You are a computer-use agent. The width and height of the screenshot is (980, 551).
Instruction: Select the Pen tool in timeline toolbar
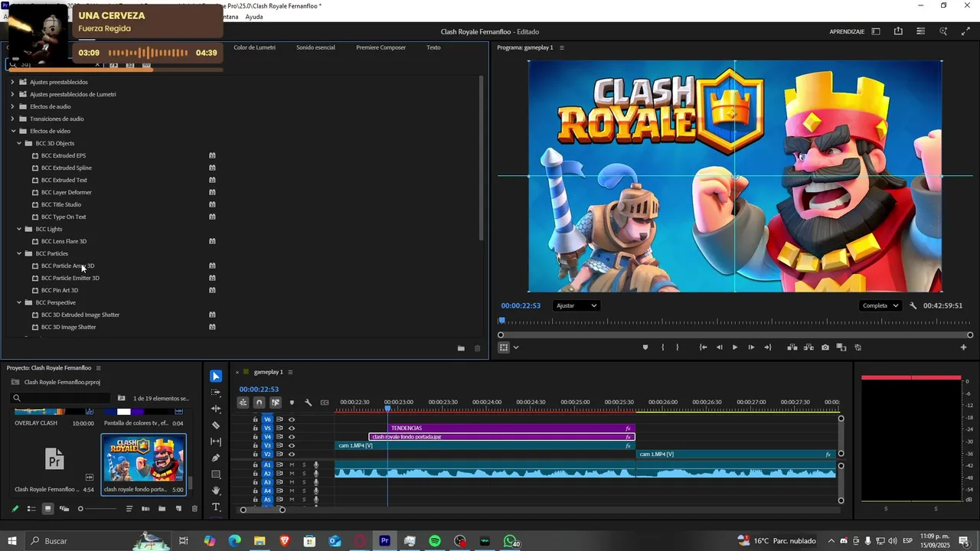216,458
